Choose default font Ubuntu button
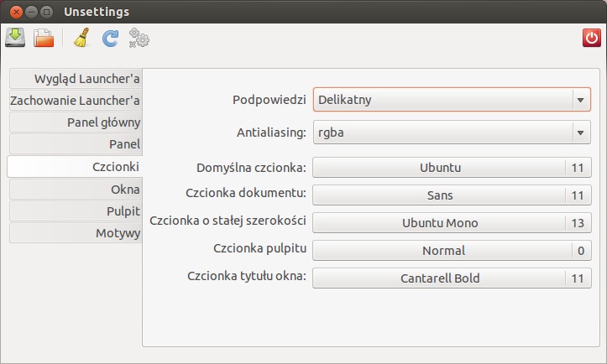The height and width of the screenshot is (364, 607). (x=452, y=168)
